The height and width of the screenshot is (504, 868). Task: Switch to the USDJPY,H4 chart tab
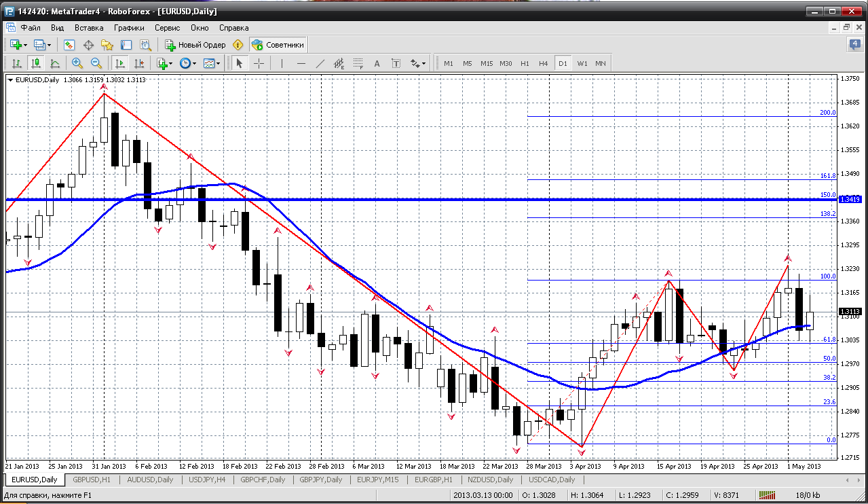coord(206,480)
